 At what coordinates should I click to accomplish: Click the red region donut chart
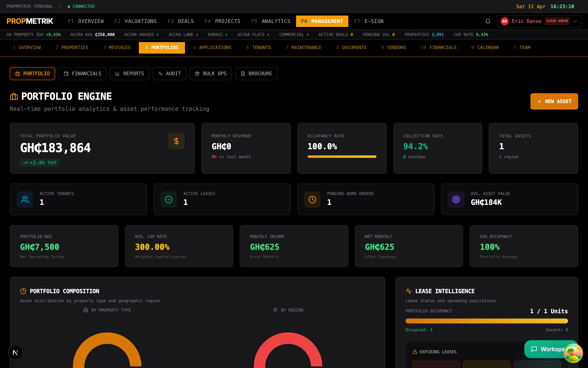[288, 350]
